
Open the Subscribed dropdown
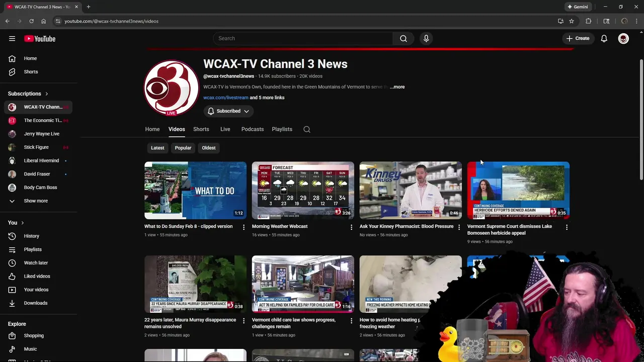click(228, 111)
